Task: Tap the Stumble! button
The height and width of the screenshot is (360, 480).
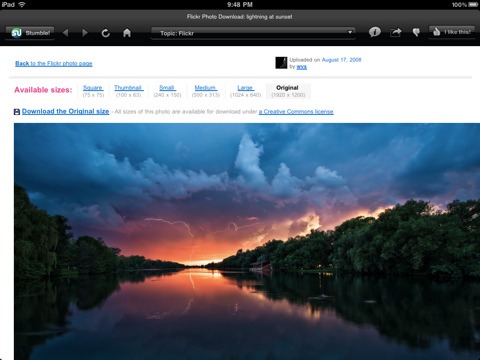Action: pyautogui.click(x=30, y=33)
